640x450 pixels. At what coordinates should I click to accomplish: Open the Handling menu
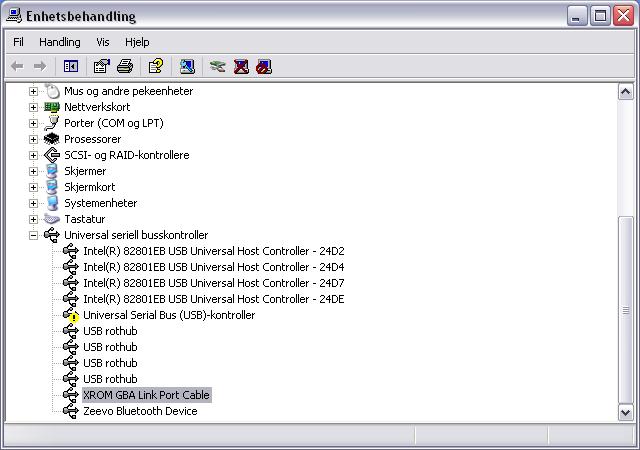tap(60, 42)
